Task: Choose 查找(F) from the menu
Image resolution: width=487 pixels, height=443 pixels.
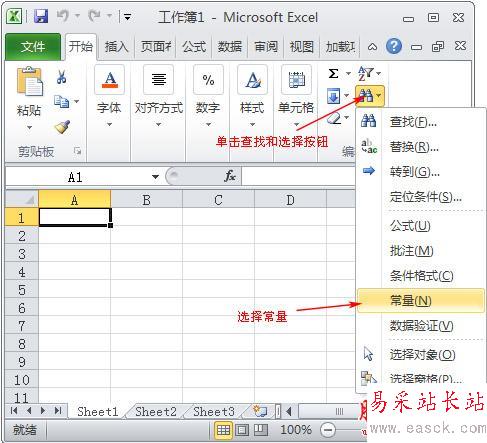Action: pos(421,122)
